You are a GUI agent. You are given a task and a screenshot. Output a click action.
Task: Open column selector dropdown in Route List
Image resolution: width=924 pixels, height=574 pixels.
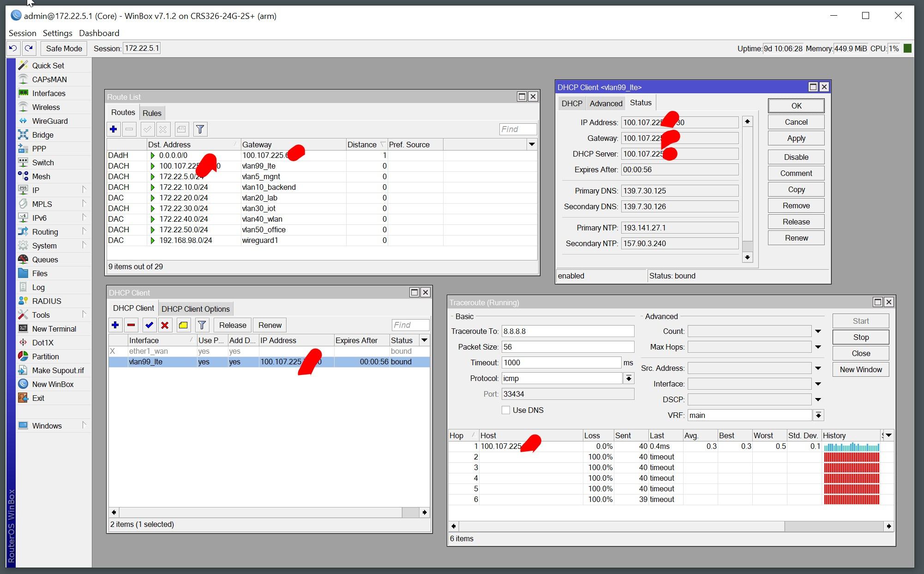(x=532, y=145)
